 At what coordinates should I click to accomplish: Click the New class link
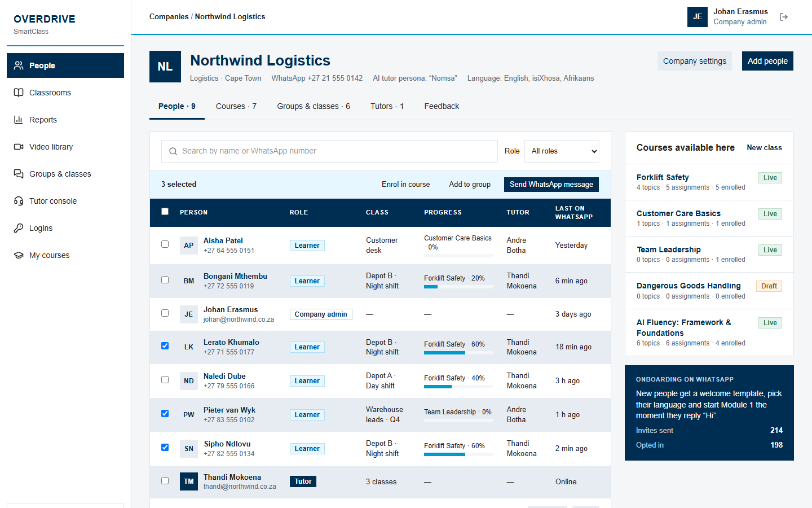point(764,148)
